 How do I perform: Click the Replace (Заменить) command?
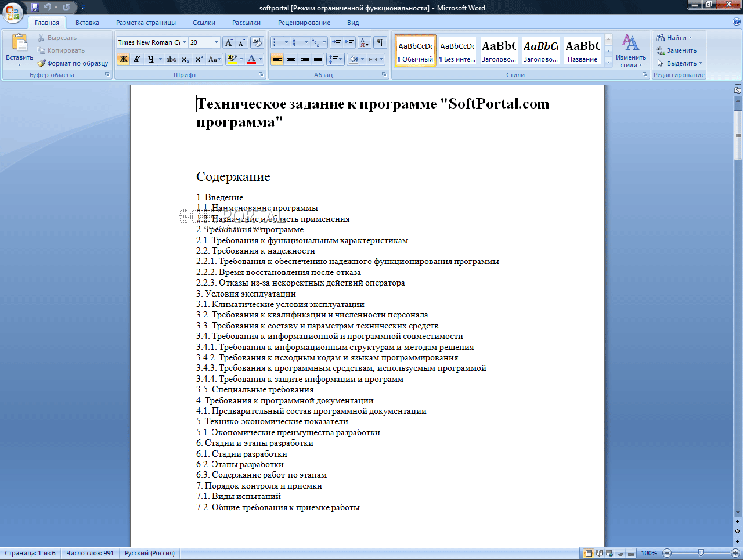click(x=676, y=50)
